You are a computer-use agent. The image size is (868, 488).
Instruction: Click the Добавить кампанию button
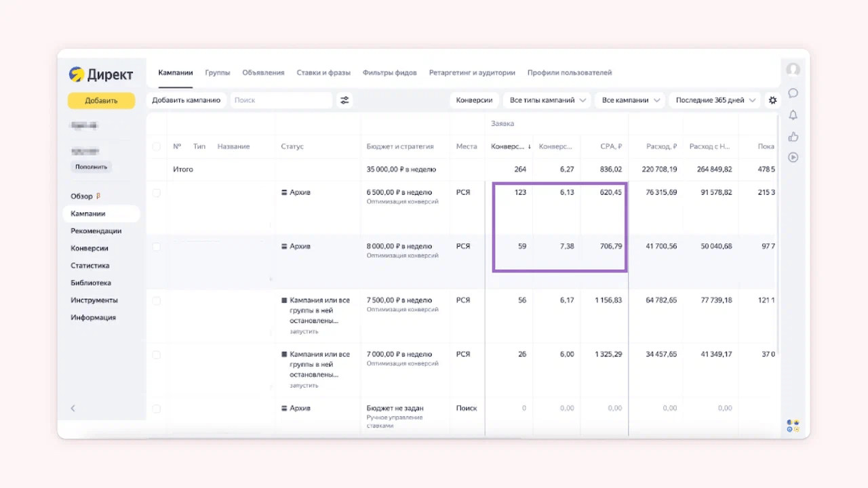[186, 100]
